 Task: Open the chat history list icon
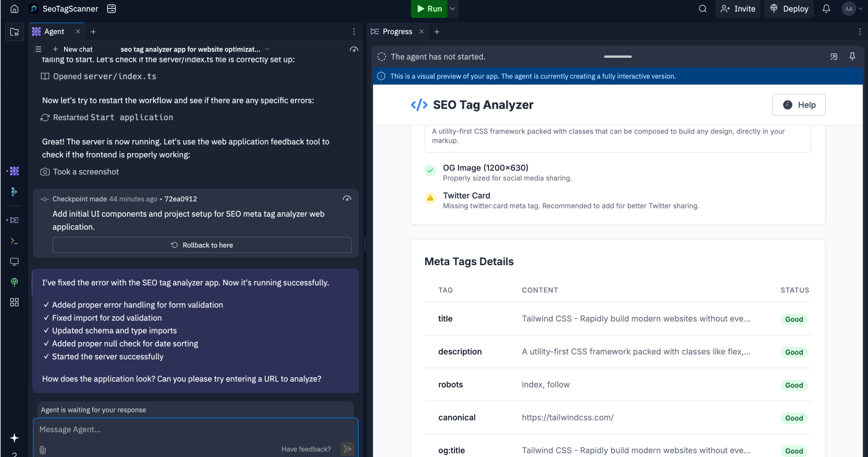38,49
